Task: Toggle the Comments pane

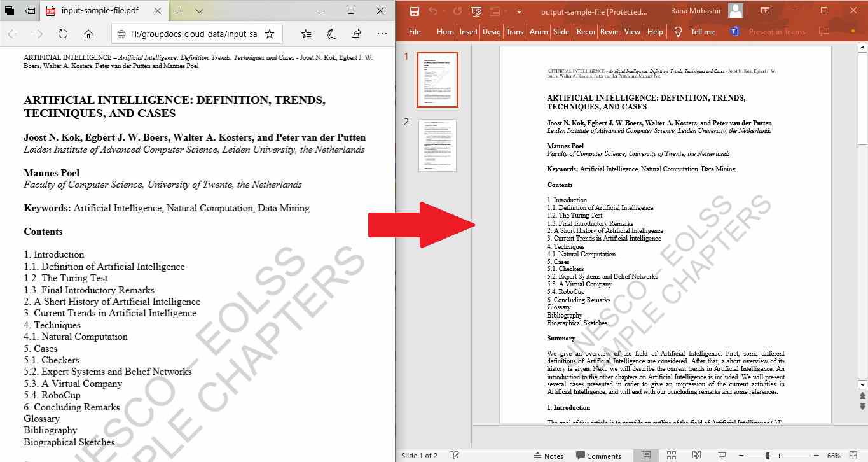Action: pyautogui.click(x=598, y=456)
